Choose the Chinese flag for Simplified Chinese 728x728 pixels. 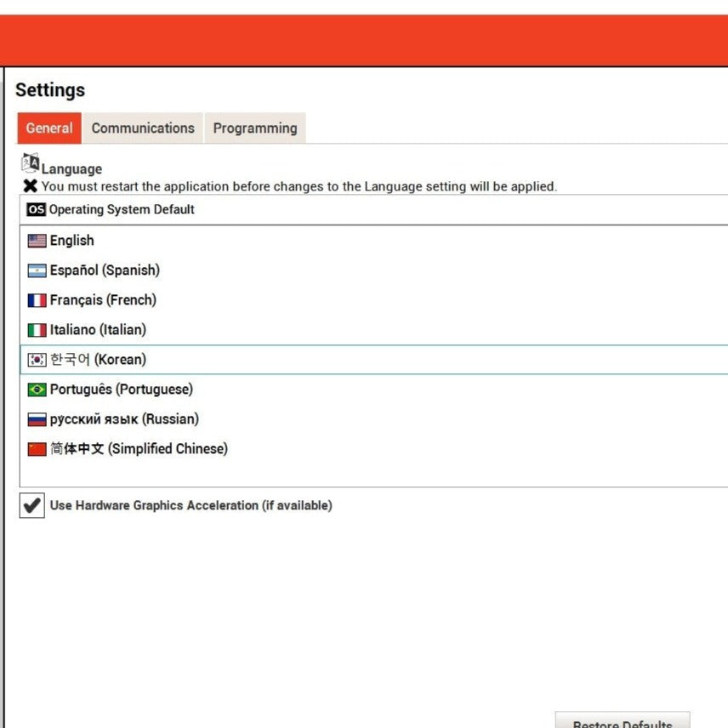tap(37, 449)
